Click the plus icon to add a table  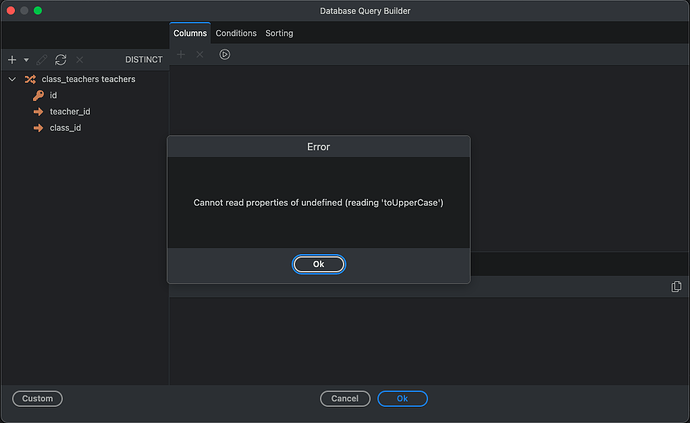tap(12, 60)
